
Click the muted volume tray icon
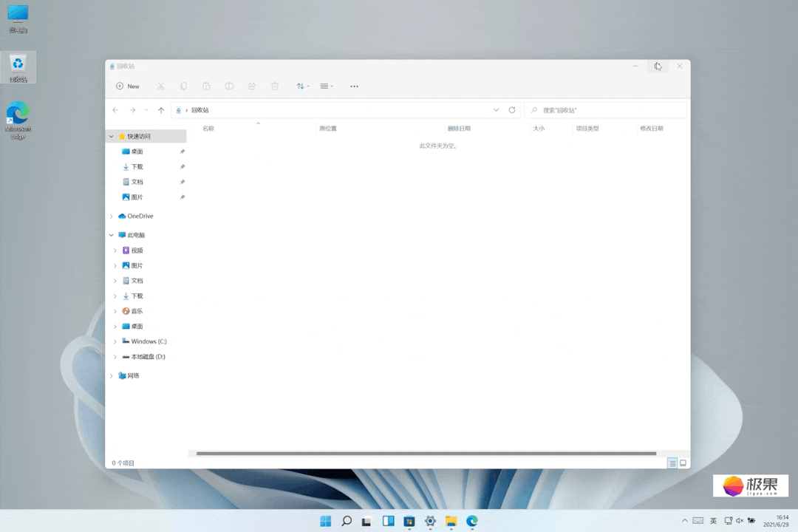tap(740, 521)
